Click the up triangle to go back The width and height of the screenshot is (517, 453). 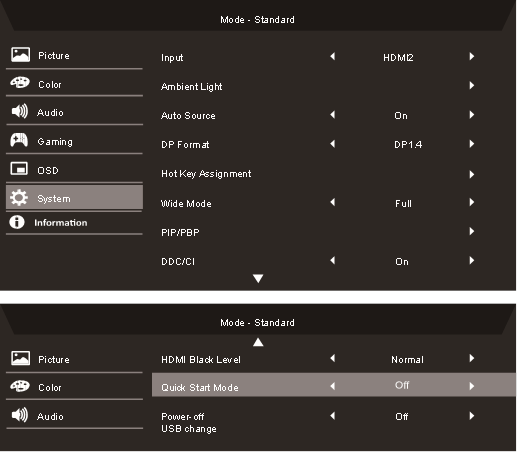point(258,342)
